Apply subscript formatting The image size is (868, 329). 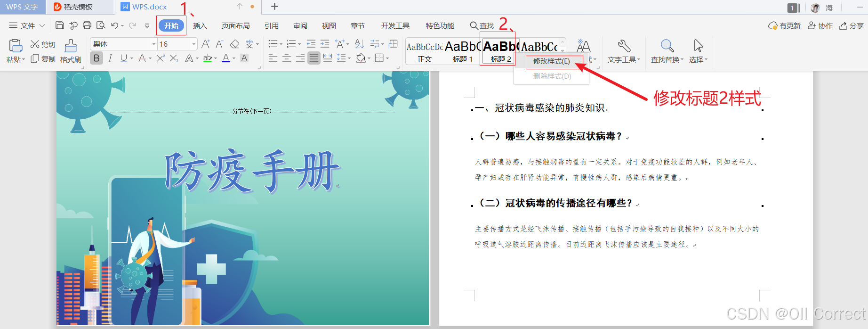[x=174, y=58]
